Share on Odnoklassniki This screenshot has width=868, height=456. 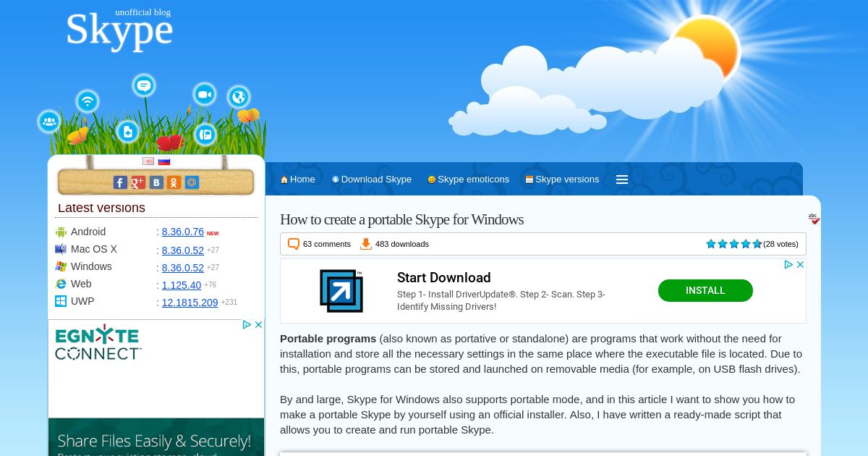(174, 182)
